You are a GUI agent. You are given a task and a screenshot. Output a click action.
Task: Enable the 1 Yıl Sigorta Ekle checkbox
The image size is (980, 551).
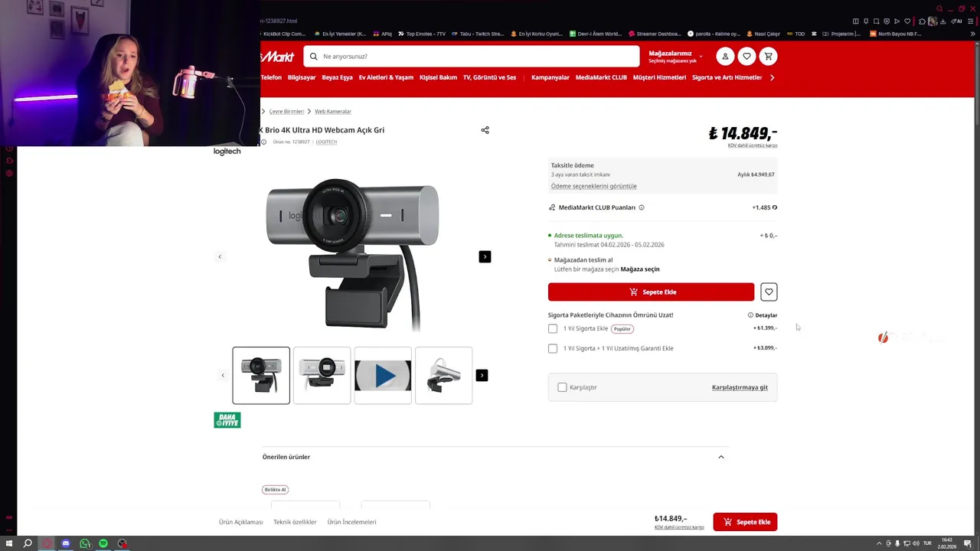click(553, 328)
